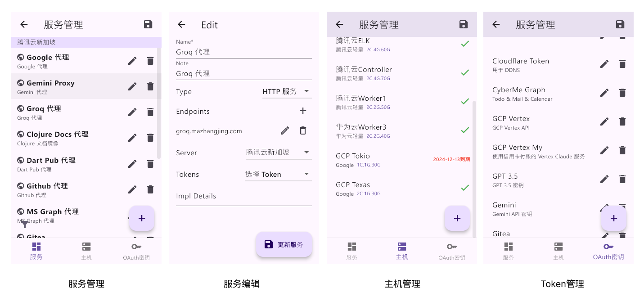Tap the floating plus button to add a host
This screenshot has width=644, height=301.
point(457,218)
